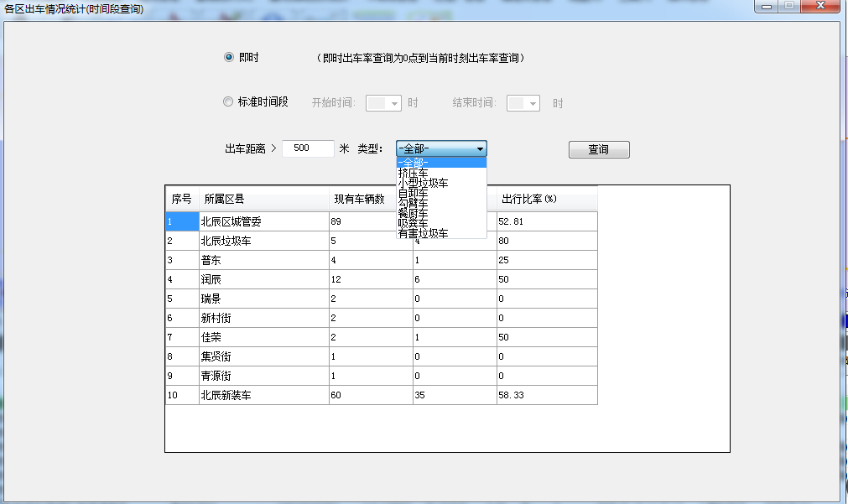
Task: Select the 即时 radio button
Action: tap(228, 58)
